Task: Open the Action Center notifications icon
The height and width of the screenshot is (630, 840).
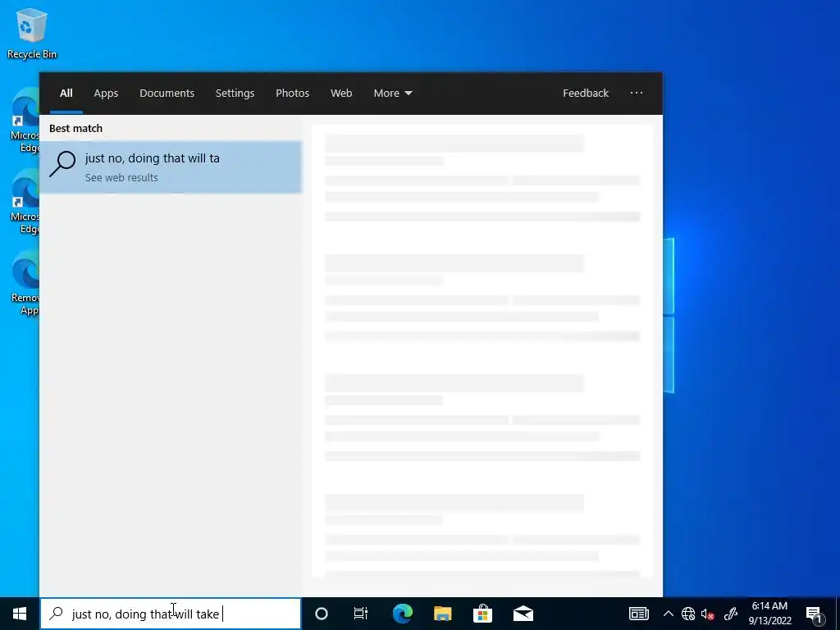Action: coord(815,614)
